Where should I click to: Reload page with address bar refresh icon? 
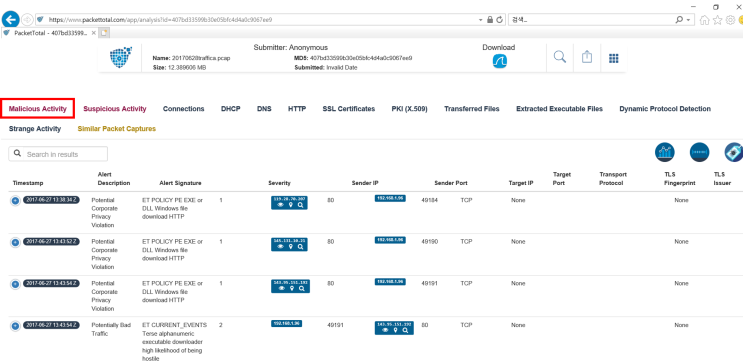pos(499,20)
